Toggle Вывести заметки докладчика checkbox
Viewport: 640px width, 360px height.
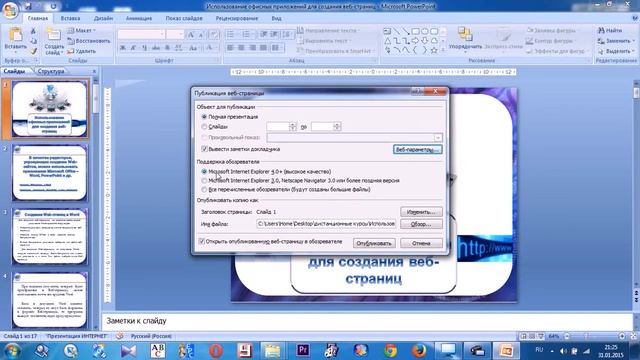(204, 149)
